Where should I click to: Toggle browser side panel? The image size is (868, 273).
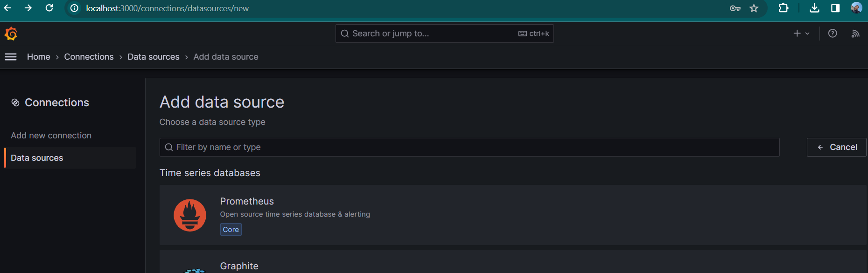tap(835, 8)
